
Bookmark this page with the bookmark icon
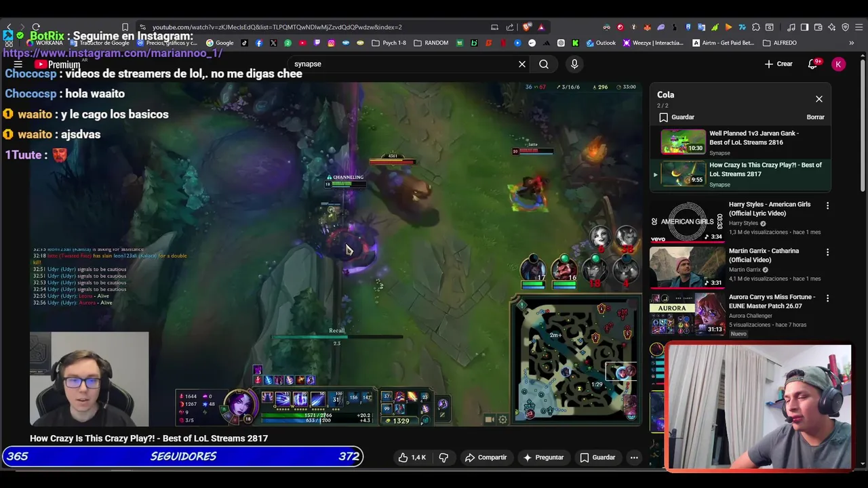coord(125,27)
